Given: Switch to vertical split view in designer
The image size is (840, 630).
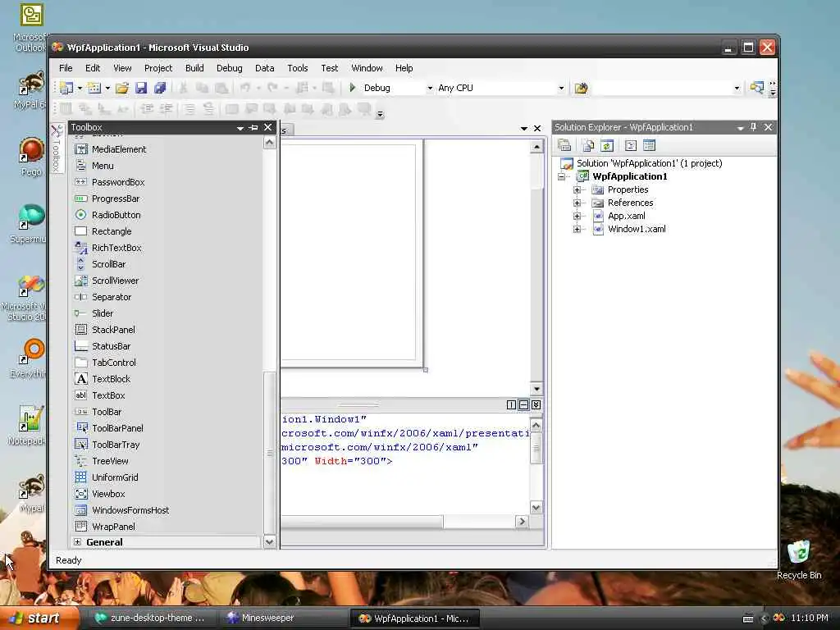Looking at the screenshot, I should click(511, 404).
